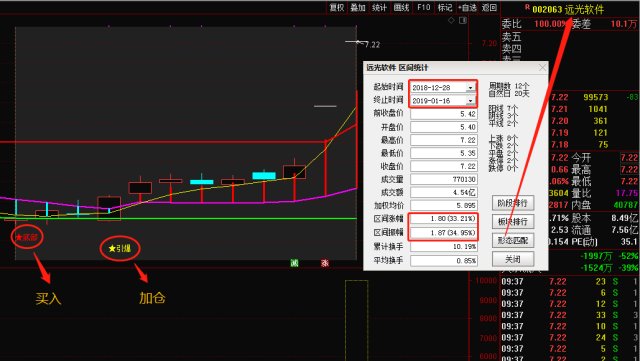Close the 区间统计 dialog with the X
640x361 pixels.
point(542,68)
